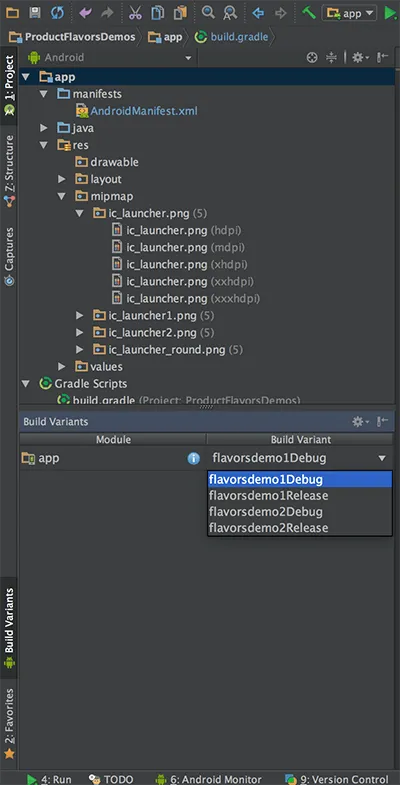400x785 pixels.
Task: Open the Android project view dropdown
Action: point(111,58)
